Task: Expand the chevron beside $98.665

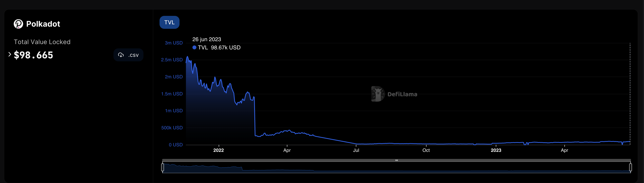Action: 10,54
